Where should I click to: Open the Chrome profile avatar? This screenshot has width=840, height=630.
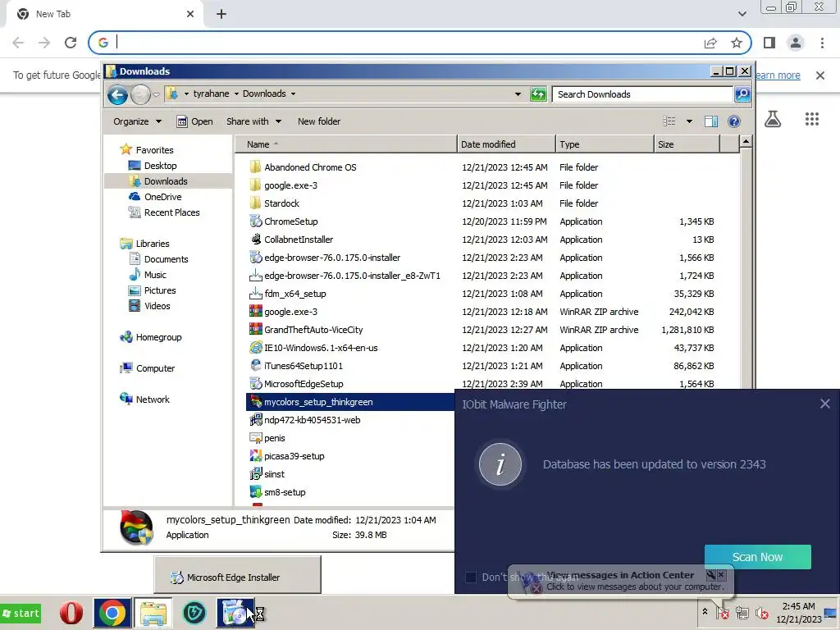(x=796, y=43)
